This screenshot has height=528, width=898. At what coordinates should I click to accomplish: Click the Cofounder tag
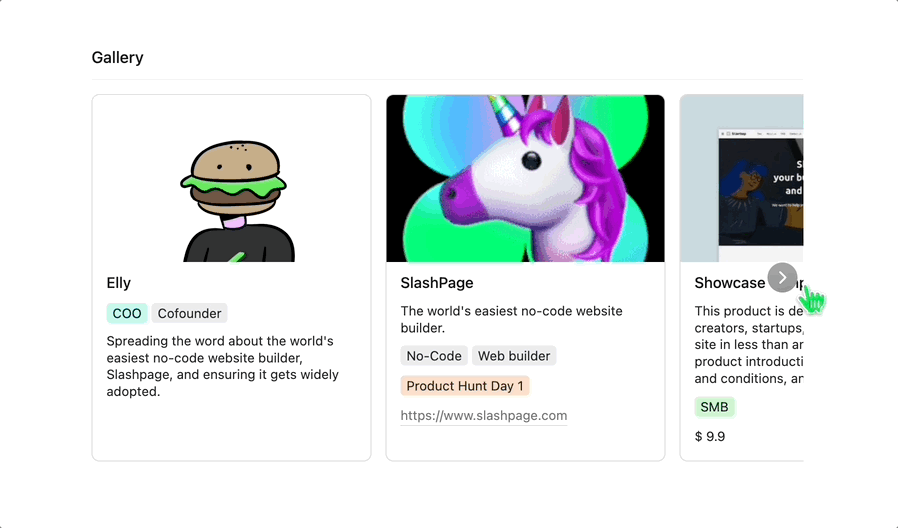(x=190, y=313)
